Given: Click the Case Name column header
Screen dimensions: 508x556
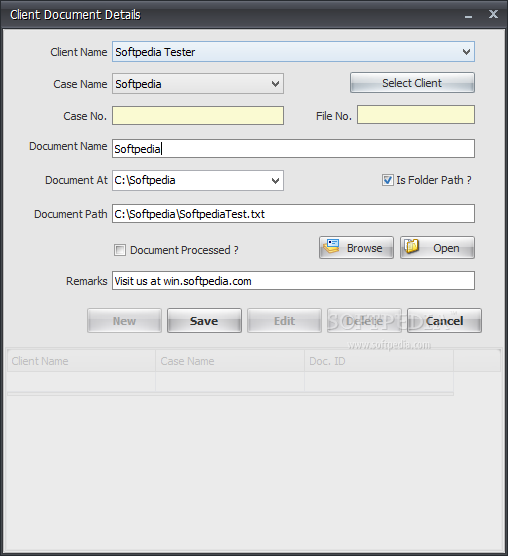Looking at the screenshot, I should click(230, 361).
